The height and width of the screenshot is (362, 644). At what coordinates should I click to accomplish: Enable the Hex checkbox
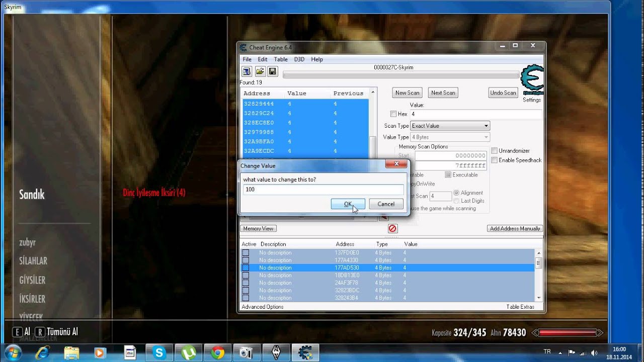(x=393, y=114)
